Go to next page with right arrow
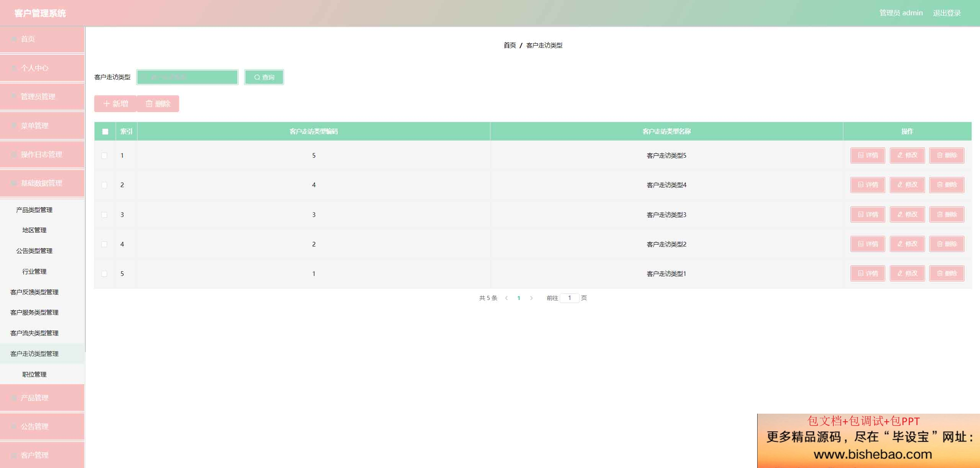Screen dimensions: 980x468 click(531, 298)
